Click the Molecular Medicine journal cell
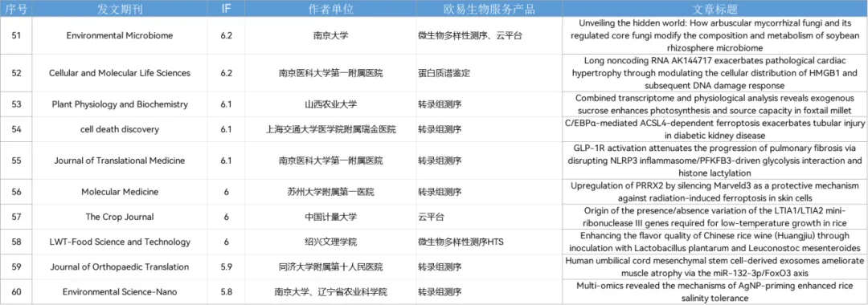Screen dimensions: 868x305 [x=120, y=192]
